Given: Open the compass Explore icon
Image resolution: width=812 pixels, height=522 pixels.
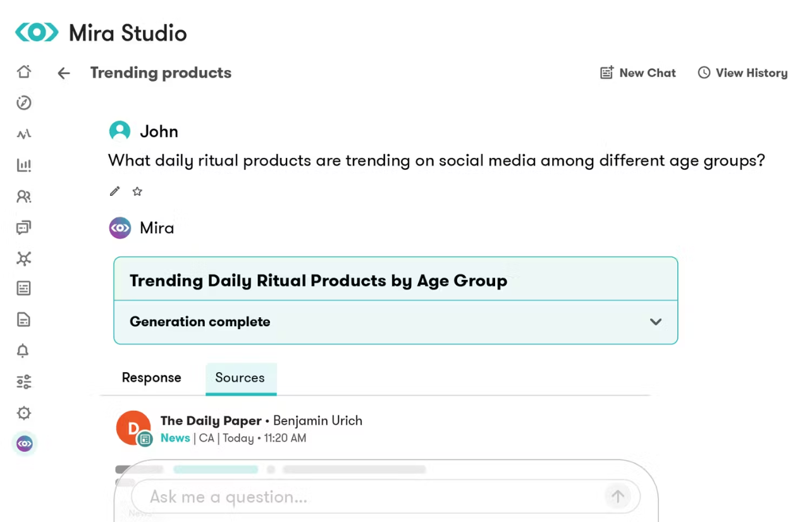Looking at the screenshot, I should [24, 102].
